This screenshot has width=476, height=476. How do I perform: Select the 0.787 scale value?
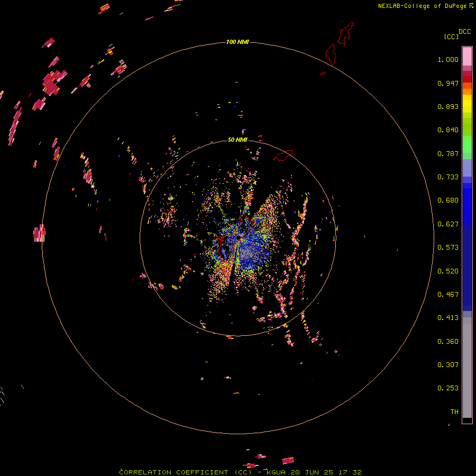pyautogui.click(x=448, y=153)
